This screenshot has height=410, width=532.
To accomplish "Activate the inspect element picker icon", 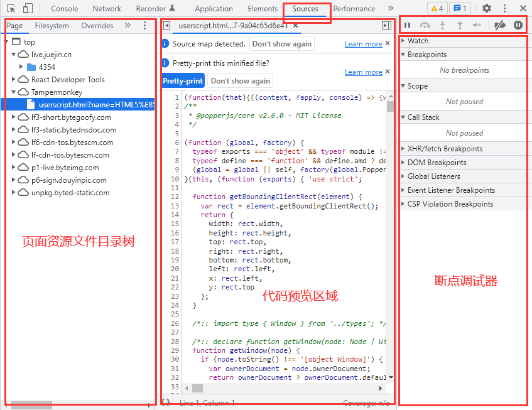I will click(11, 9).
